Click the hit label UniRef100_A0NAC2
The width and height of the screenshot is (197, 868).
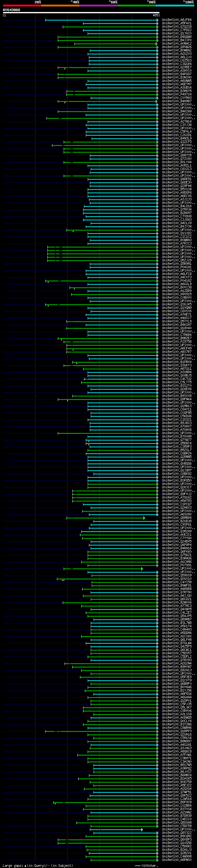[x=177, y=43]
